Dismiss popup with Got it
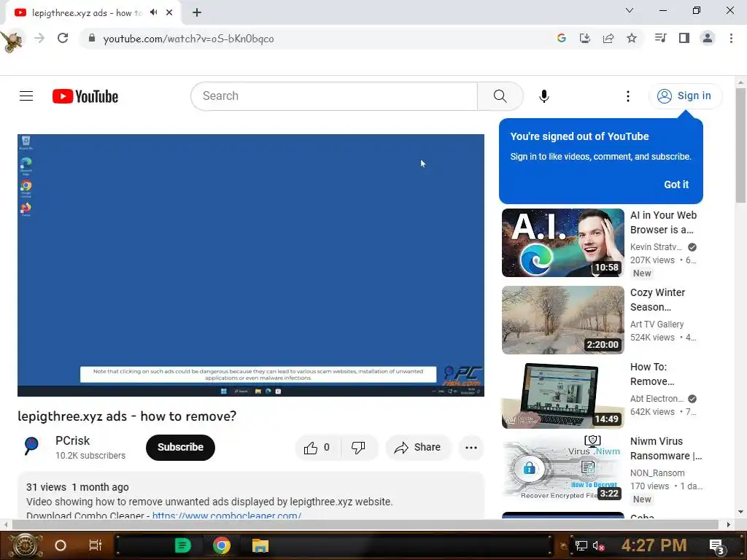Screen dimensions: 747x560 click(676, 184)
